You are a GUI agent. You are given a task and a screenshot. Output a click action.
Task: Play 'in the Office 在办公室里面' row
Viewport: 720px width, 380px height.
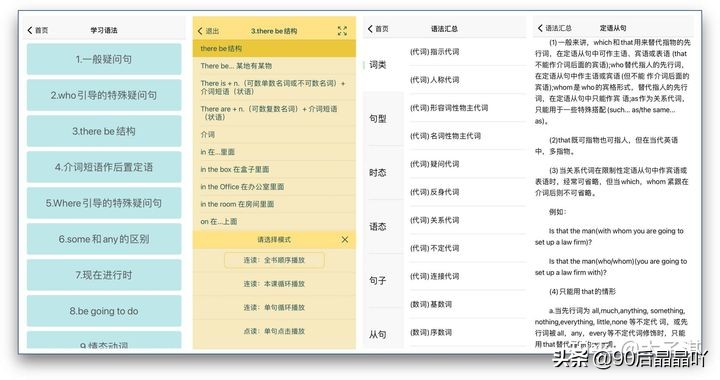click(274, 187)
